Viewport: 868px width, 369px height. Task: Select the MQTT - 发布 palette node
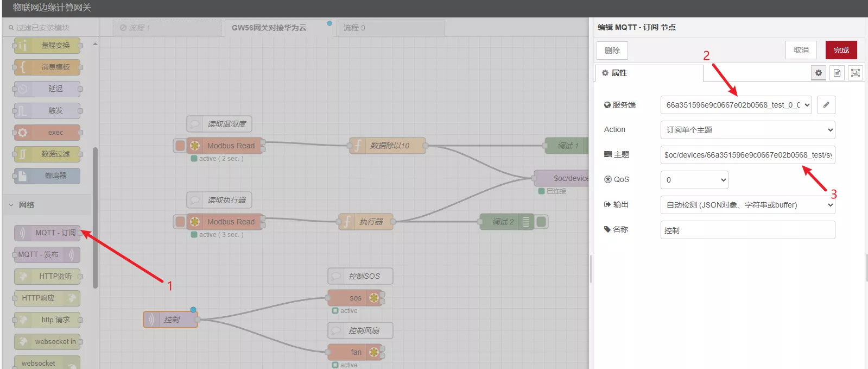(47, 254)
